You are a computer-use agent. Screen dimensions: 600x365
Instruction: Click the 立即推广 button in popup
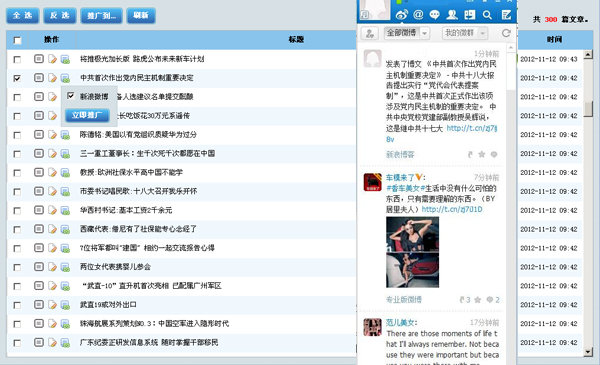pyautogui.click(x=87, y=115)
